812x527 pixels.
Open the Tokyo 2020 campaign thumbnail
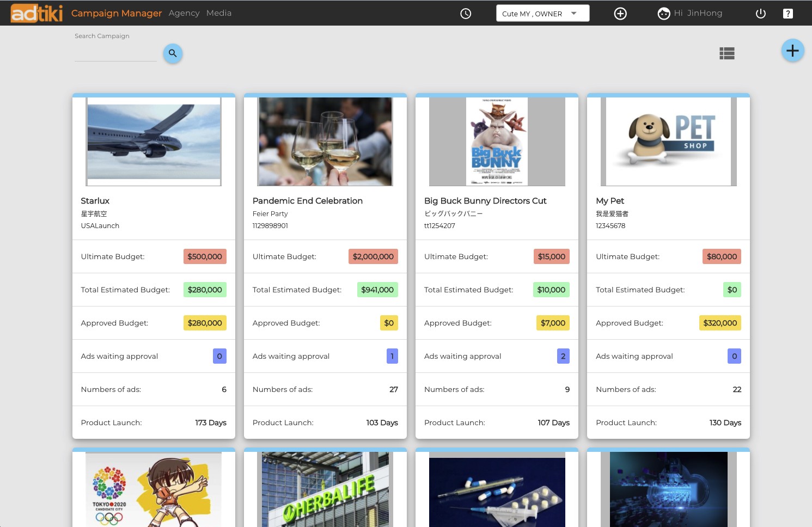[154, 489]
